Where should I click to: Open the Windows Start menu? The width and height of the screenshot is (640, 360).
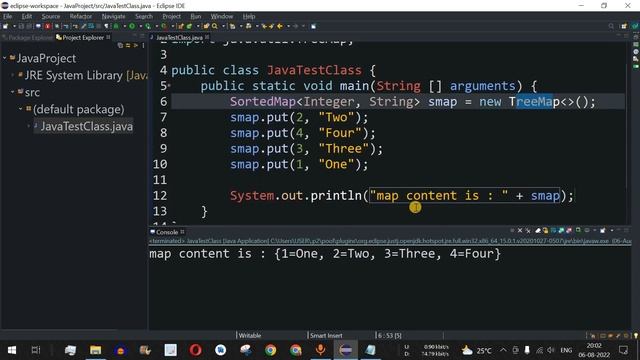coord(11,350)
